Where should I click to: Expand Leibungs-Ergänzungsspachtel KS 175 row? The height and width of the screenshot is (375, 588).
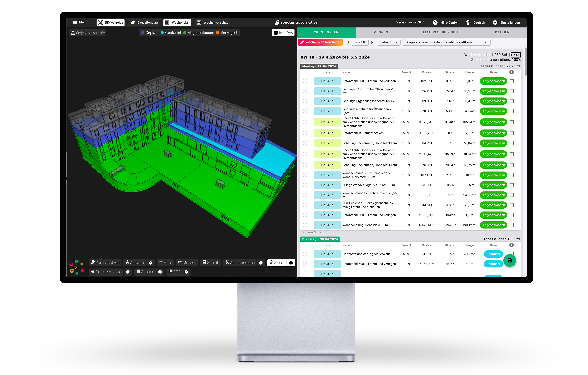(x=305, y=101)
